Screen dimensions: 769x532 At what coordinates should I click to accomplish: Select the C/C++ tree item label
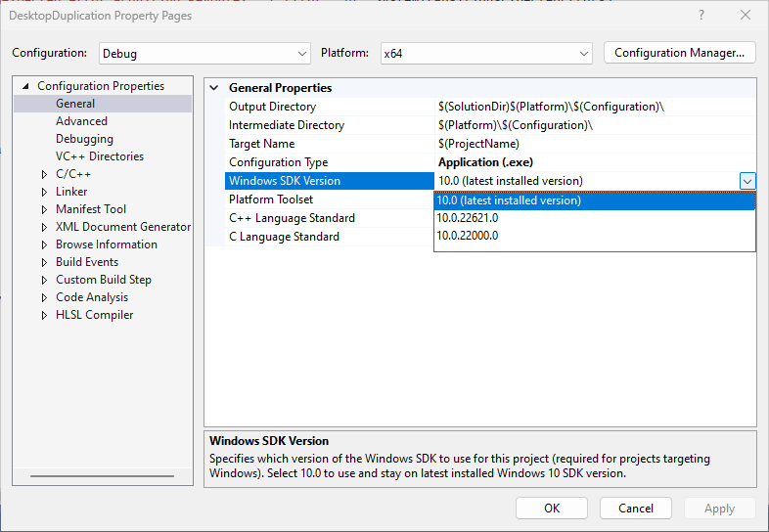point(73,174)
